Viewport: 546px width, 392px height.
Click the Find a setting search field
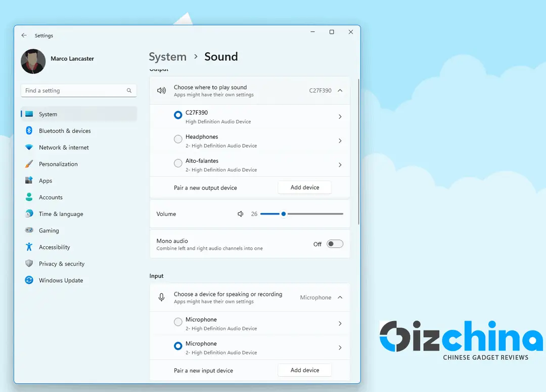(x=79, y=91)
